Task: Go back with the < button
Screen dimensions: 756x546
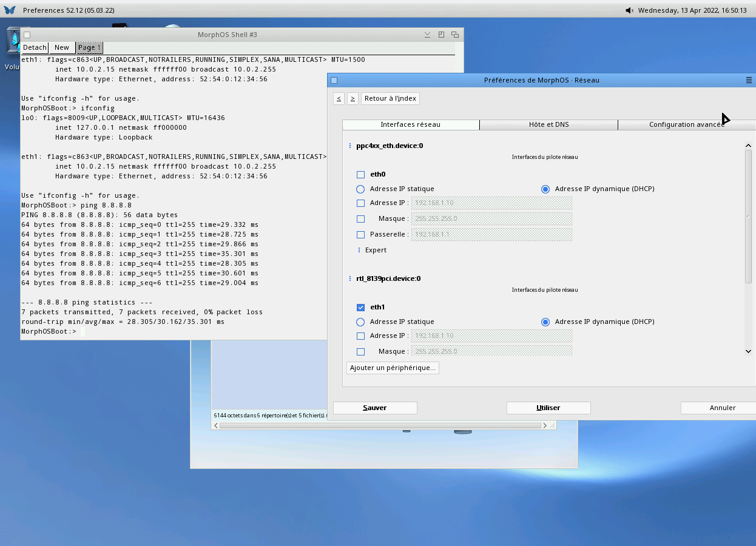Action: pyautogui.click(x=339, y=98)
